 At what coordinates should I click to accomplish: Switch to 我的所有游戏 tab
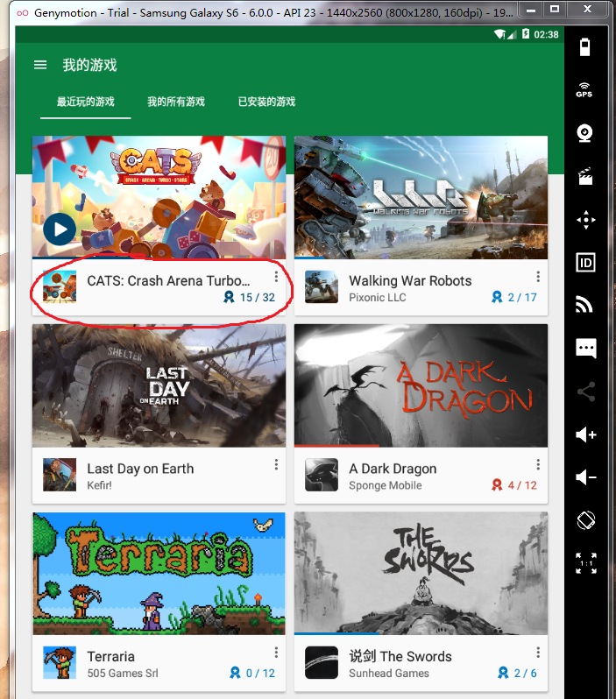(176, 102)
